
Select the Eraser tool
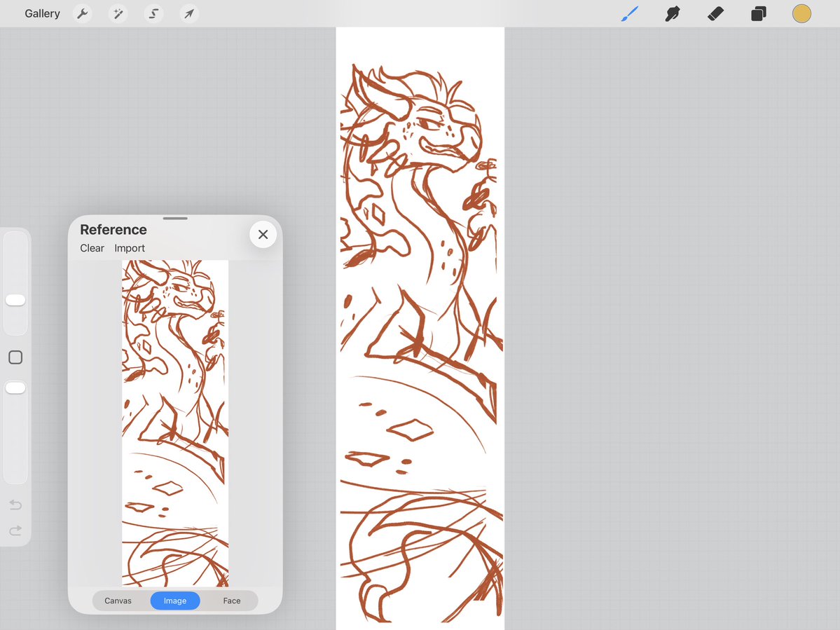tap(716, 13)
